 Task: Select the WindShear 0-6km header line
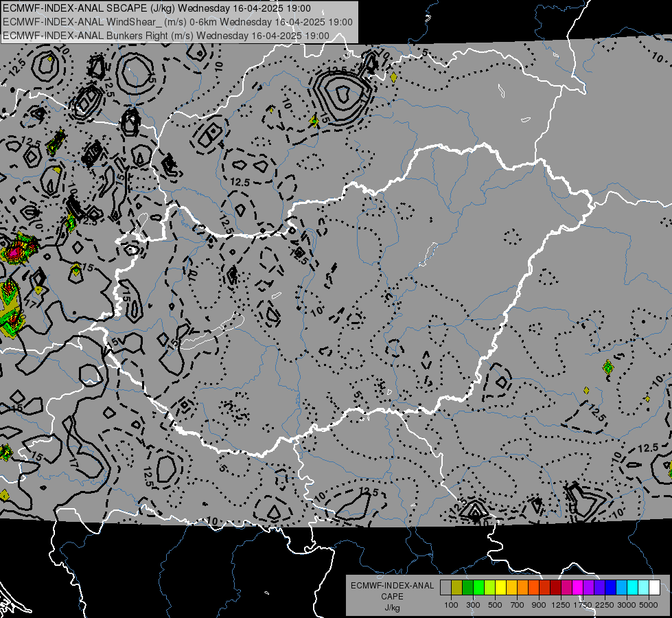(x=178, y=22)
